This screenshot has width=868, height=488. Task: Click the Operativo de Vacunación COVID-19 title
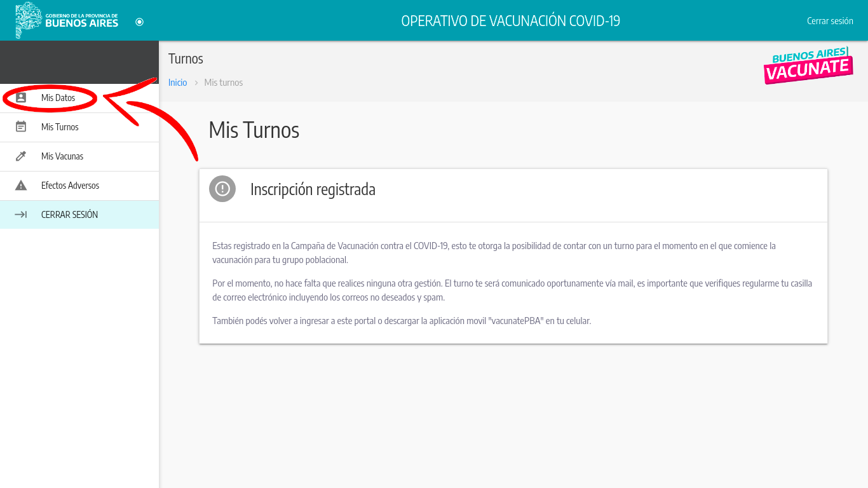coord(510,21)
